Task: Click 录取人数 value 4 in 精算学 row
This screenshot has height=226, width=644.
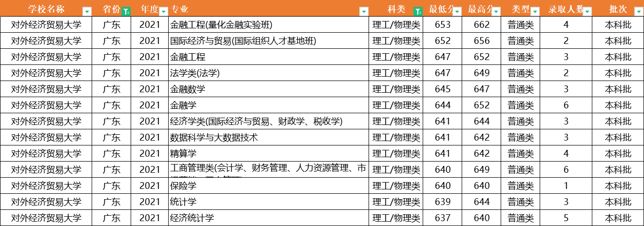Action: tap(566, 154)
